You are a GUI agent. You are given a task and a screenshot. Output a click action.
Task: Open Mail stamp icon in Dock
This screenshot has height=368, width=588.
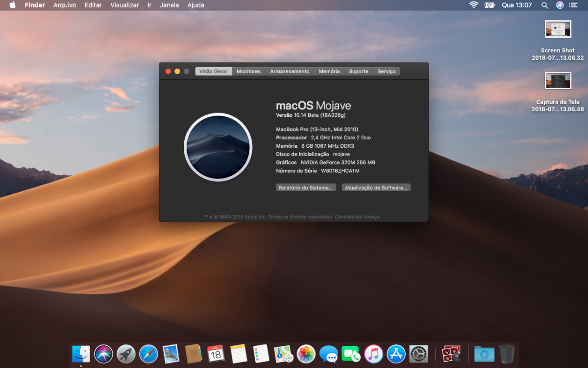(171, 354)
